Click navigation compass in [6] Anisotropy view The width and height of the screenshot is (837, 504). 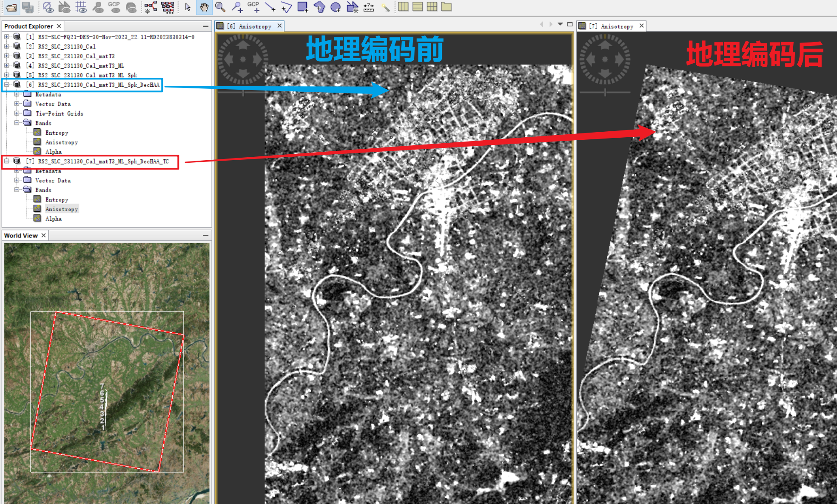pos(243,59)
